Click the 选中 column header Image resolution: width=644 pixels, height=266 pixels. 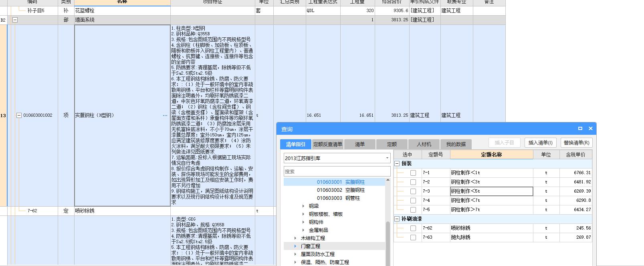click(x=407, y=154)
